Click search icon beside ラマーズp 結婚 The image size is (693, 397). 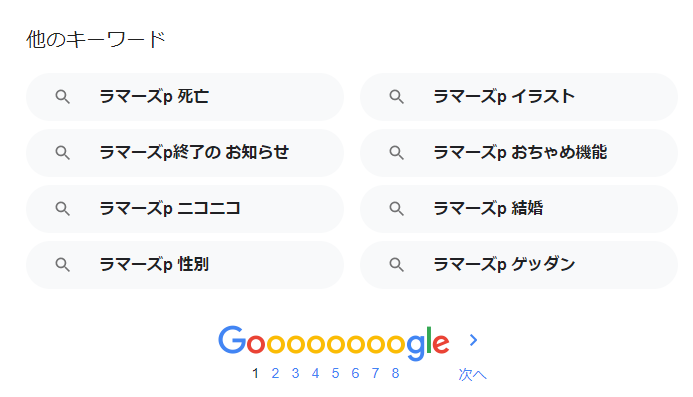tap(396, 209)
